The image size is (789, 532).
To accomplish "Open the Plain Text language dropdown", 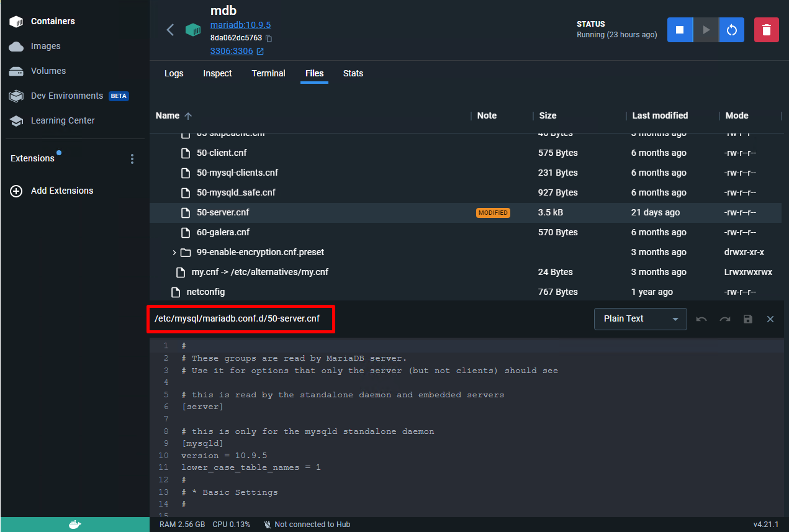I will pos(641,319).
